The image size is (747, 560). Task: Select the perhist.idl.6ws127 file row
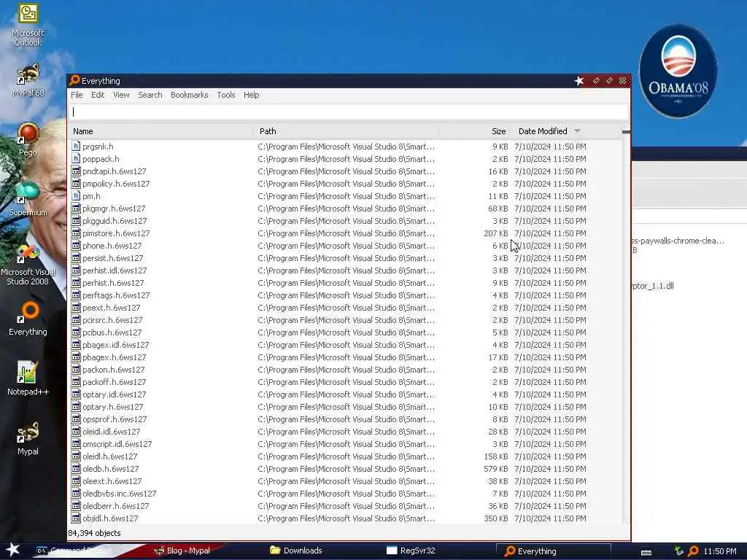click(x=345, y=270)
